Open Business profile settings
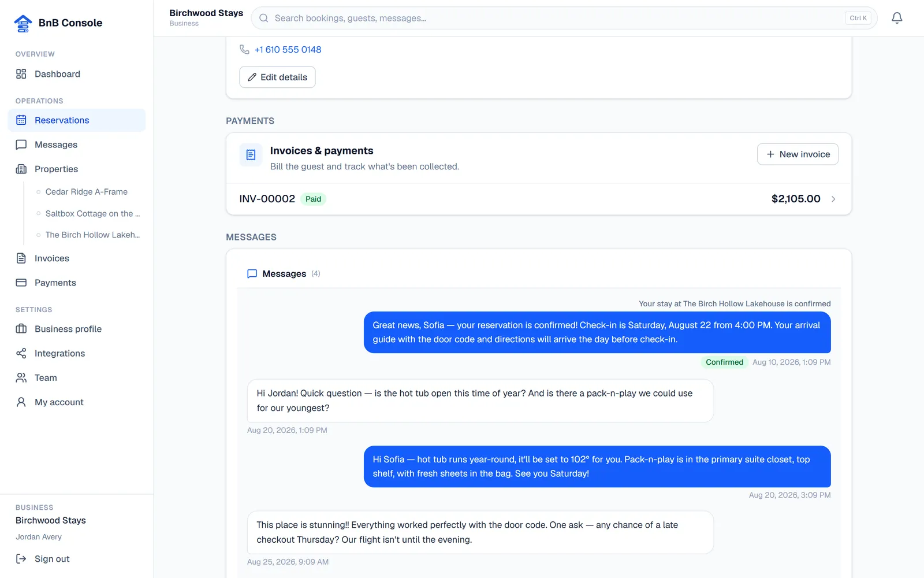The height and width of the screenshot is (578, 924). tap(77, 329)
